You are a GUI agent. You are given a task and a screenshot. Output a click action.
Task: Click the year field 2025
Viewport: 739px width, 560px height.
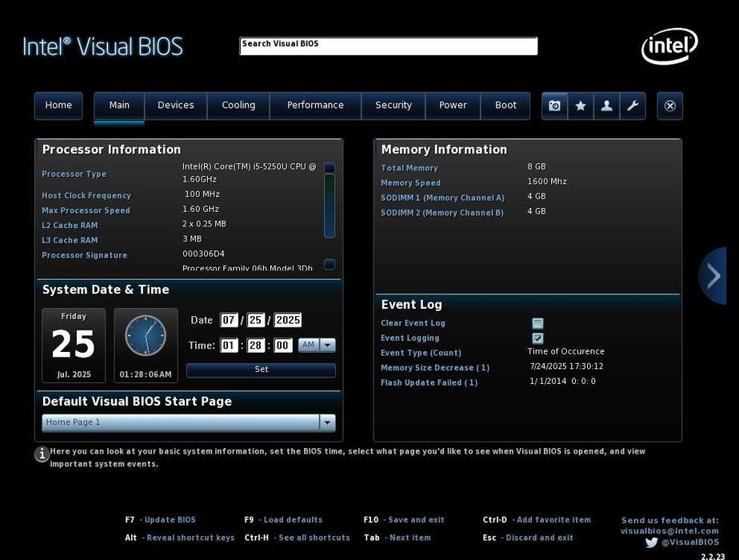point(287,321)
